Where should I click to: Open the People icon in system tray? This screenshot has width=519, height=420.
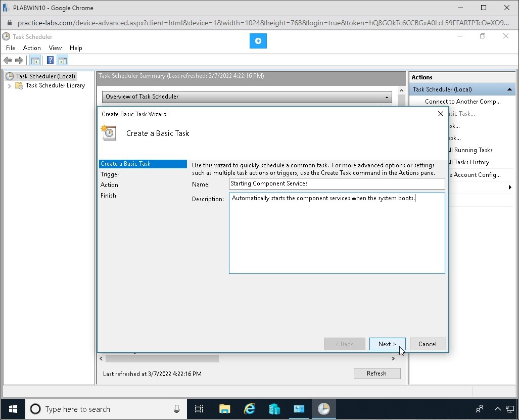pos(479,409)
